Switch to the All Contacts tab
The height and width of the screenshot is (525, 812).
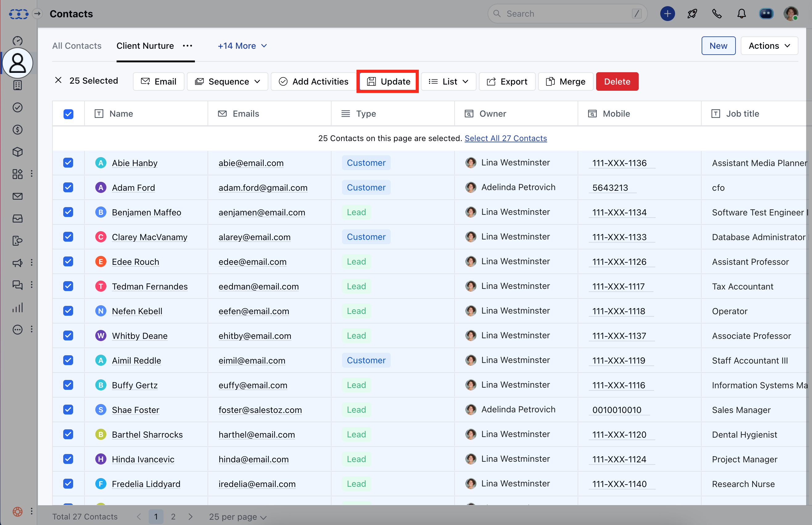tap(77, 46)
